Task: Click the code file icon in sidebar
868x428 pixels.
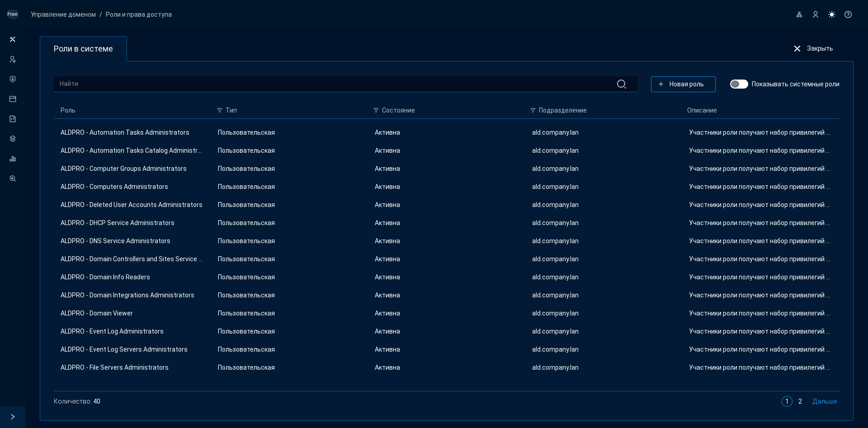Action: click(13, 119)
